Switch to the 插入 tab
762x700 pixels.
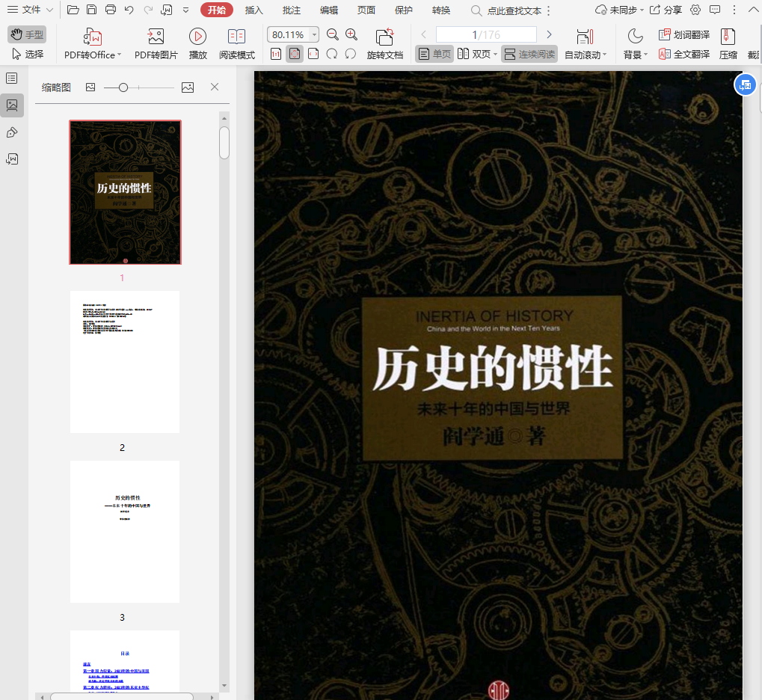(254, 10)
